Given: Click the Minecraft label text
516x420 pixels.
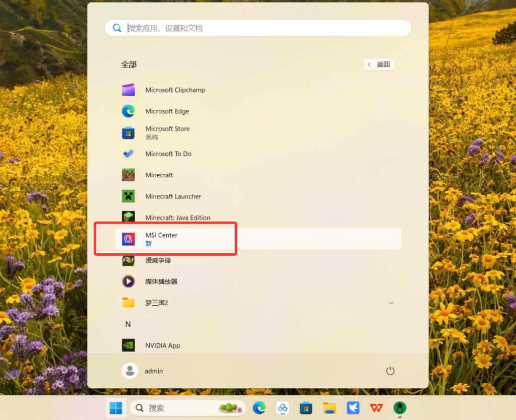Looking at the screenshot, I should pos(159,175).
